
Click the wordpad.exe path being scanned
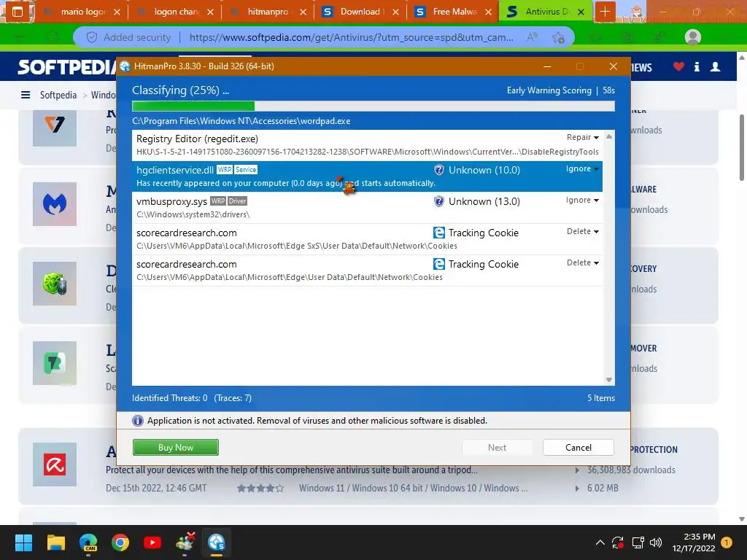[241, 121]
